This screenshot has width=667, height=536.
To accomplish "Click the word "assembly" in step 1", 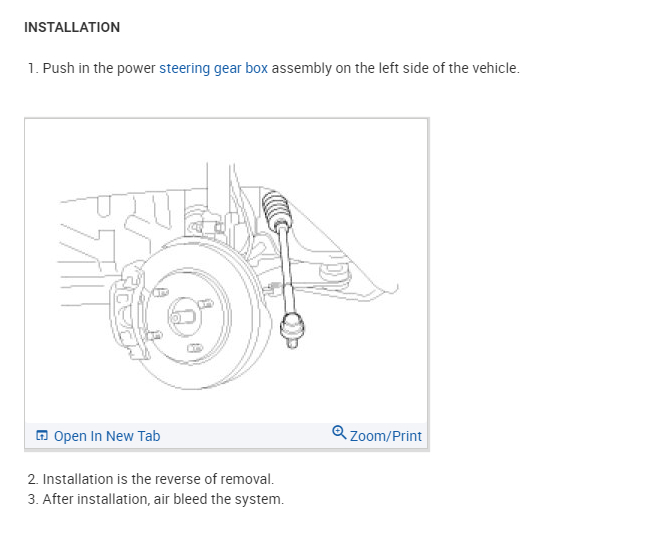I will 300,69.
